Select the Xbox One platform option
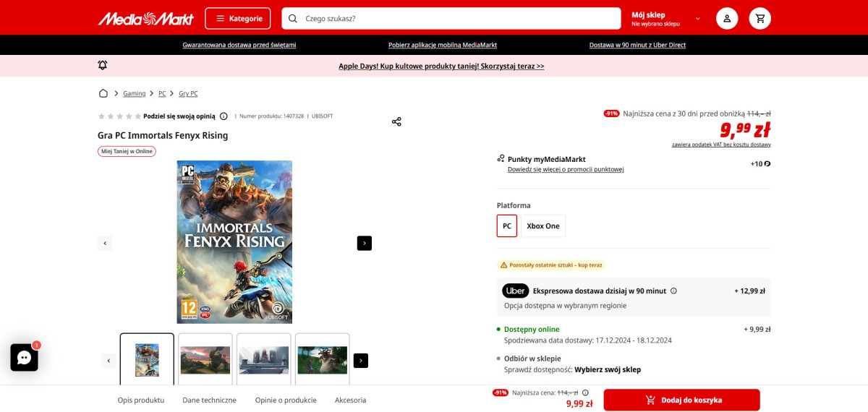The height and width of the screenshot is (412, 868). point(543,226)
